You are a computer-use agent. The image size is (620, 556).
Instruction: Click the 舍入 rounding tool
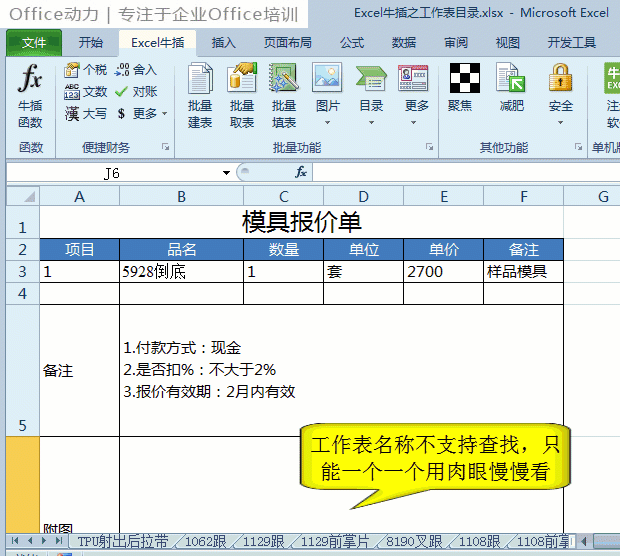coord(136,70)
